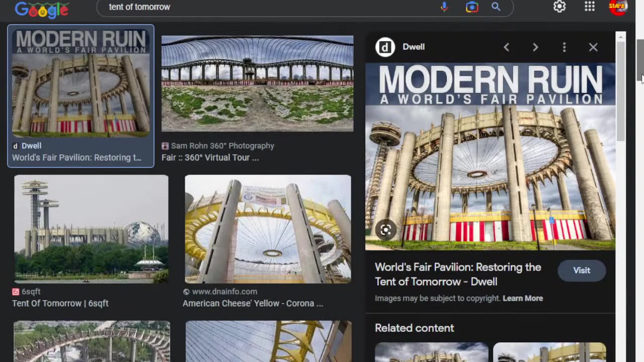This screenshot has width=644, height=362.
Task: Click the magnifying glass search icon
Action: (x=496, y=7)
